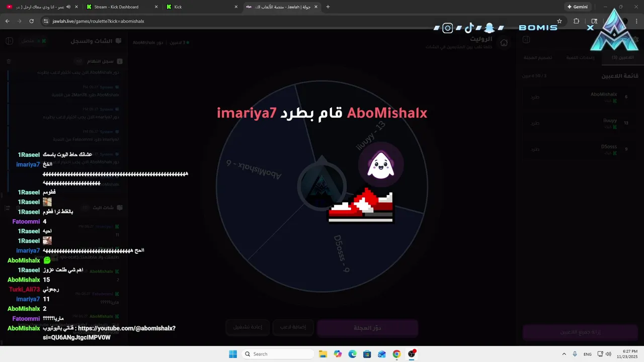
Task: Kick AboMishalx using طرد in player list
Action: point(535,97)
